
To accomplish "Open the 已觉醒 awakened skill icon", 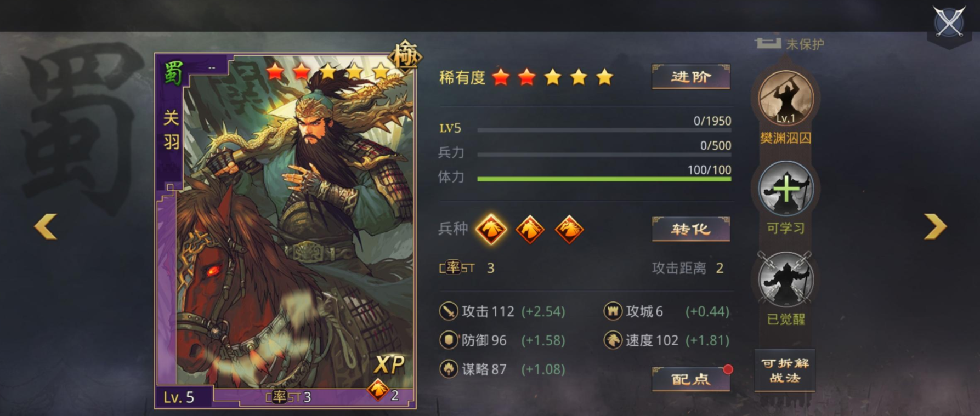I will (x=785, y=280).
